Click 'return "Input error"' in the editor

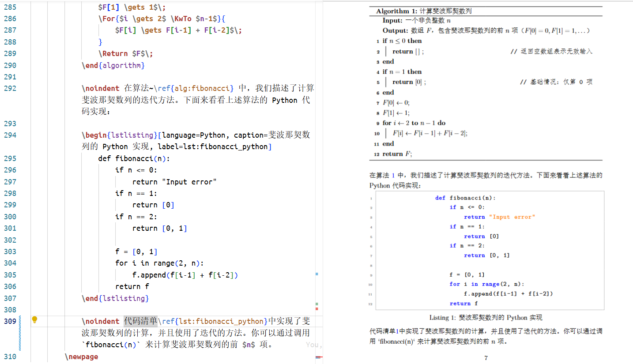click(174, 182)
